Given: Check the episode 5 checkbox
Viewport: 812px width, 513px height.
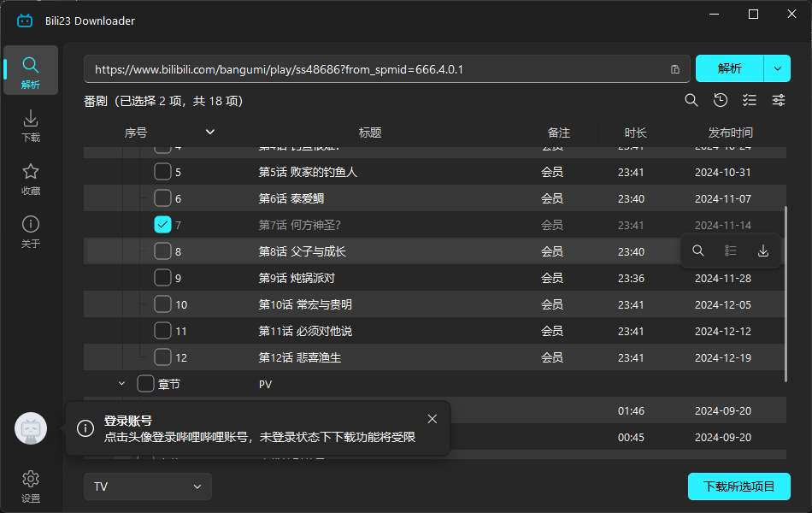Looking at the screenshot, I should tap(162, 172).
